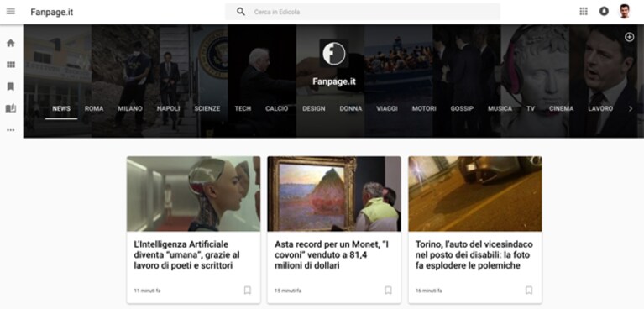Open the MUSICA tab
The height and width of the screenshot is (309, 644).
[500, 109]
